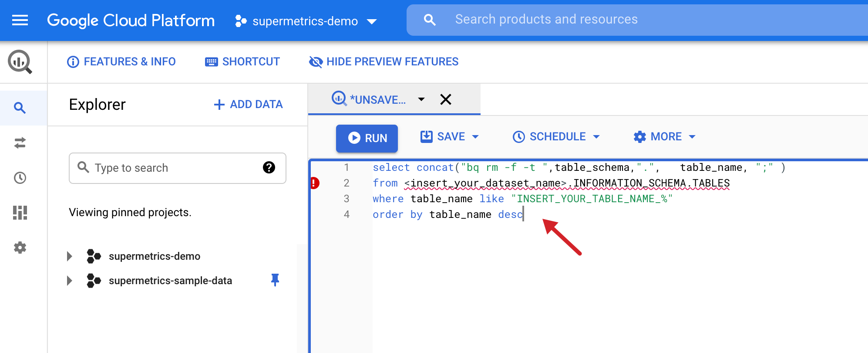
Task: Click the concat function on line 1
Action: (x=435, y=167)
